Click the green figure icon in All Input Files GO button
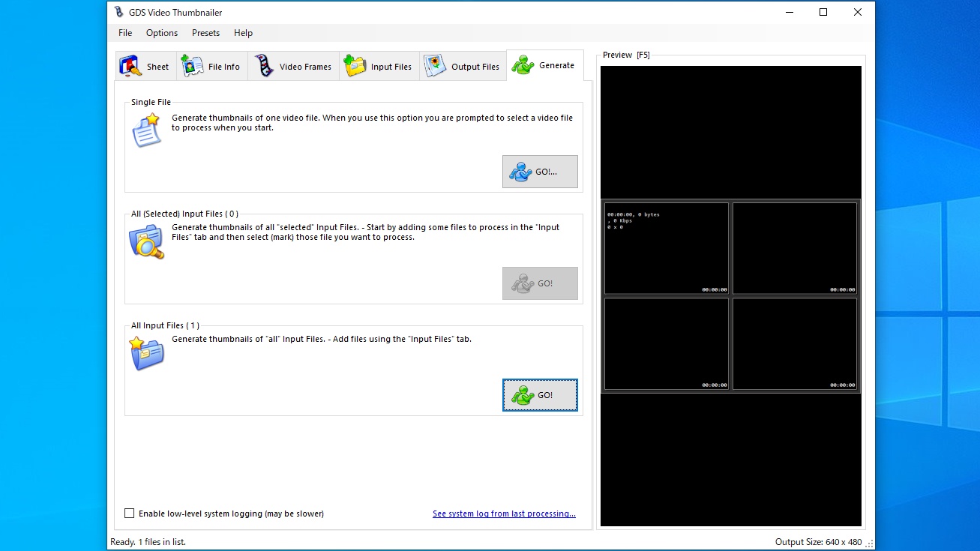Viewport: 980px width, 551px height. coord(523,395)
